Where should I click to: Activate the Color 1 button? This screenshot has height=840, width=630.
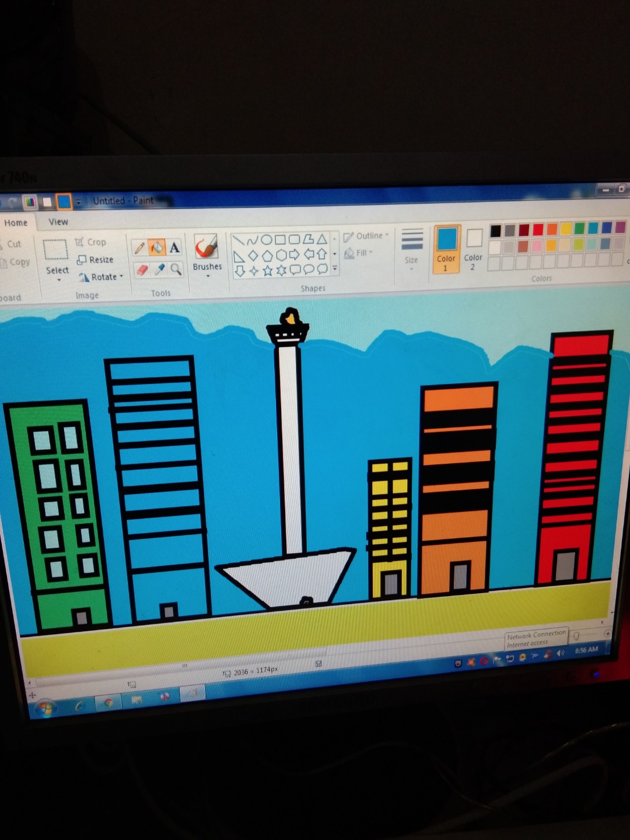pyautogui.click(x=447, y=249)
